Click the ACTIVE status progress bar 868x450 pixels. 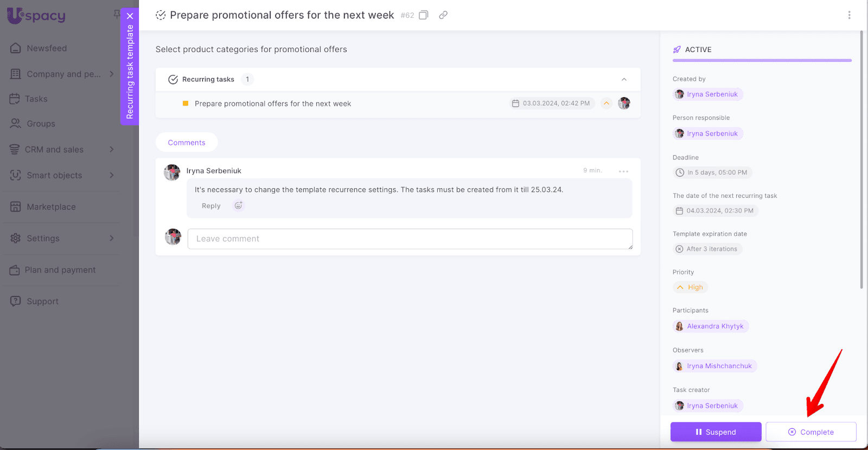point(762,60)
